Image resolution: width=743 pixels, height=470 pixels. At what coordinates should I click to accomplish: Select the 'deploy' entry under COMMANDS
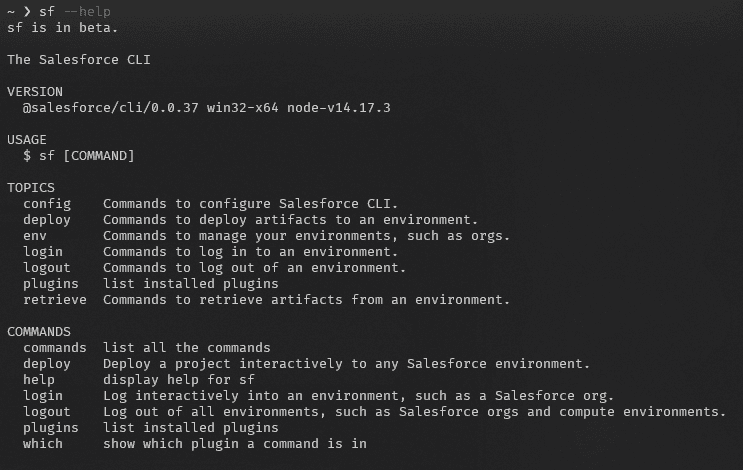[47, 364]
